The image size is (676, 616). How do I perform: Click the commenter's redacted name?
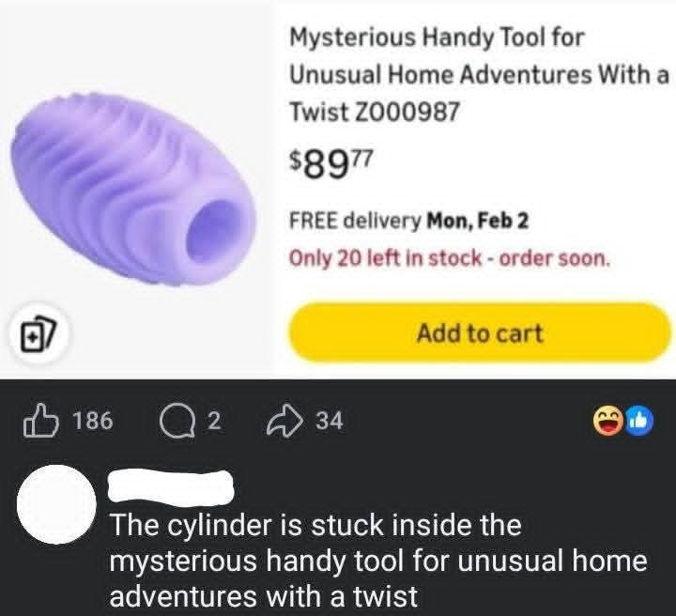pyautogui.click(x=170, y=488)
